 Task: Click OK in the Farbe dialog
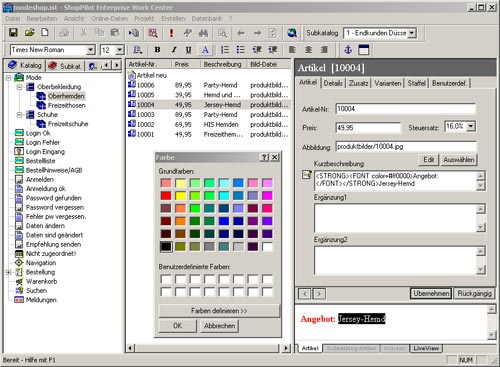(x=177, y=326)
